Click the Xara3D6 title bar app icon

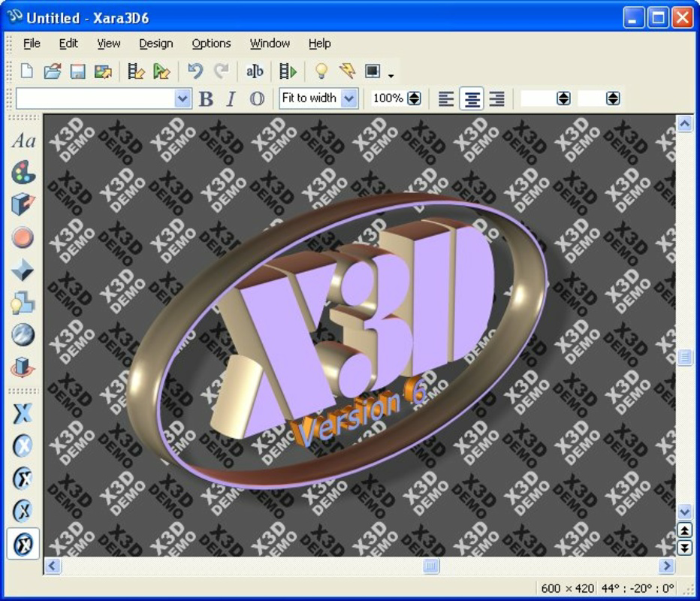pos(15,17)
